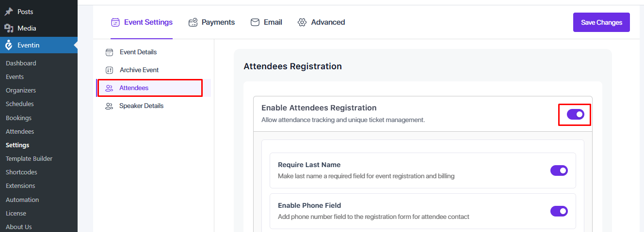This screenshot has height=232, width=644.
Task: Toggle the Require Last Name switch
Action: [559, 170]
